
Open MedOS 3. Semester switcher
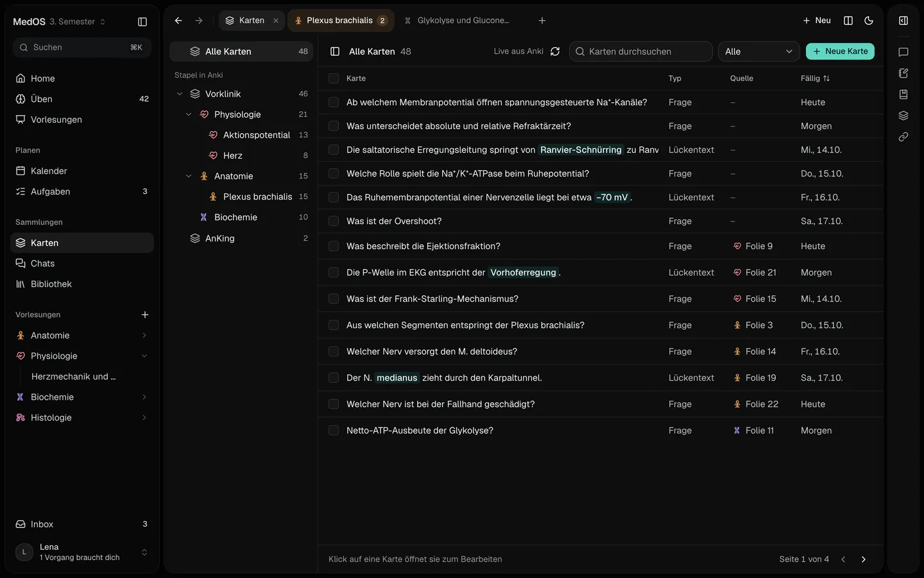click(x=60, y=22)
